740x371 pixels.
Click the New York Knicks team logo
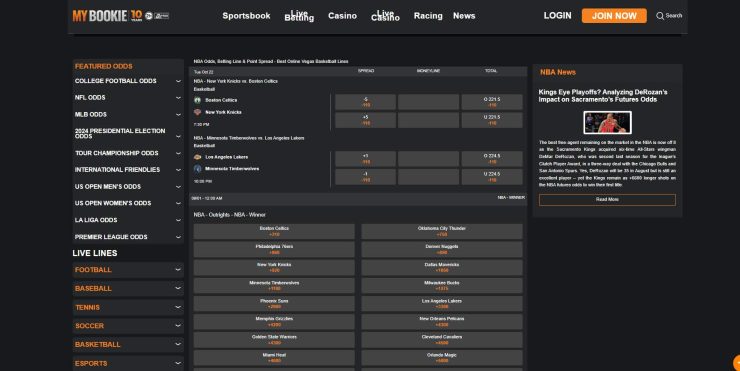tap(198, 112)
